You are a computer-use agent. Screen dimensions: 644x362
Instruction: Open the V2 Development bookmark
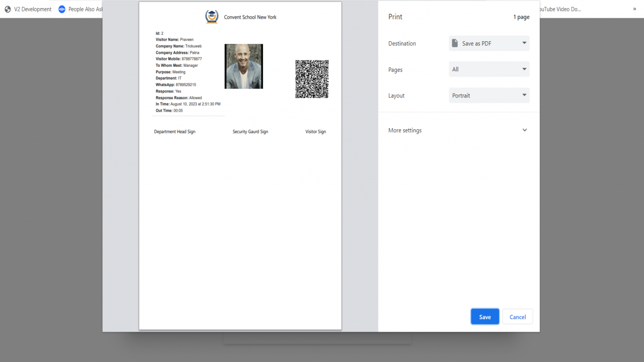[x=28, y=9]
